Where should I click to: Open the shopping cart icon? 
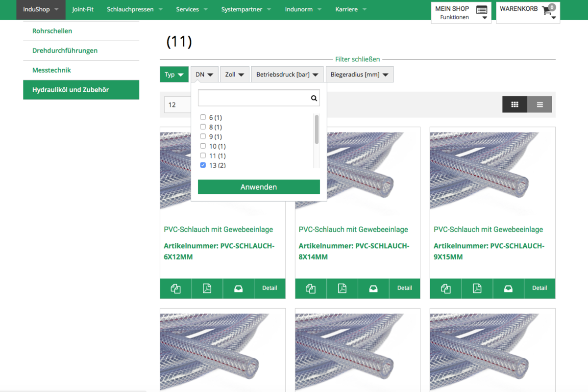[x=547, y=11]
